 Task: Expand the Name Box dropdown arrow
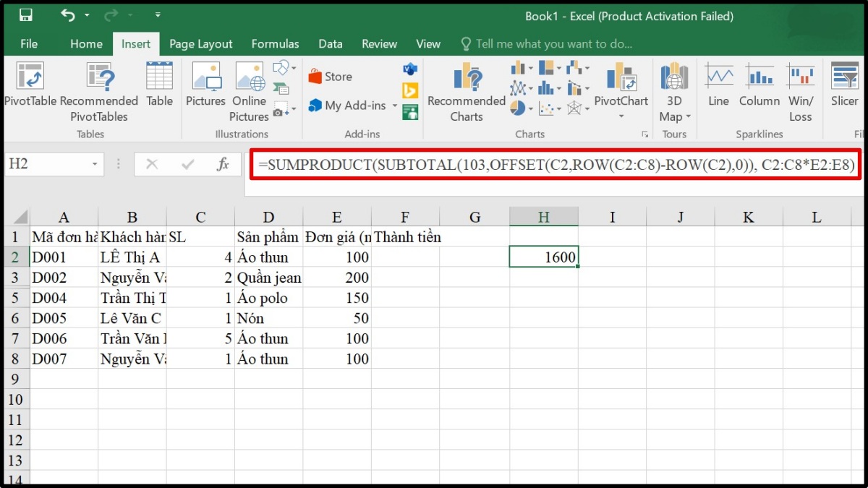pyautogui.click(x=95, y=165)
